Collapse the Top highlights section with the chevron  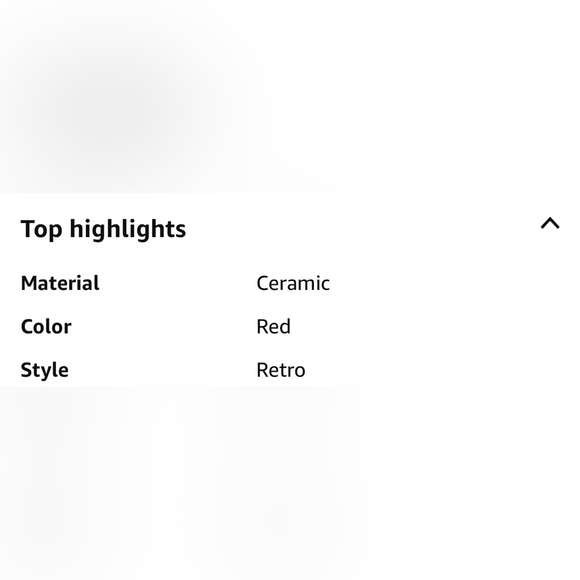(x=550, y=223)
